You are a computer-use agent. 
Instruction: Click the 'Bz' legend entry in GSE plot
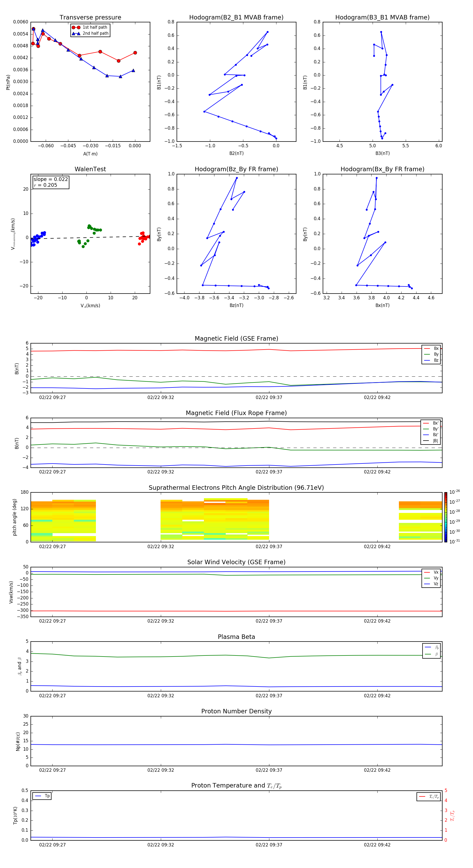431,361
